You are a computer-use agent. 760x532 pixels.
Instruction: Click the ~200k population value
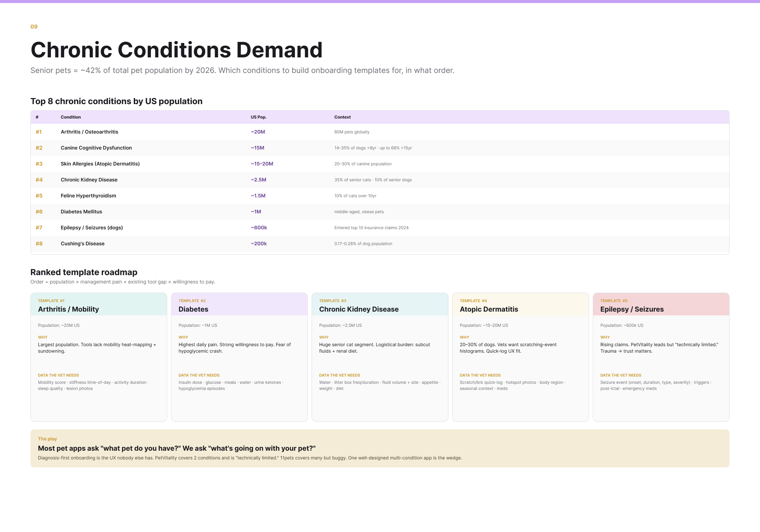pos(259,244)
